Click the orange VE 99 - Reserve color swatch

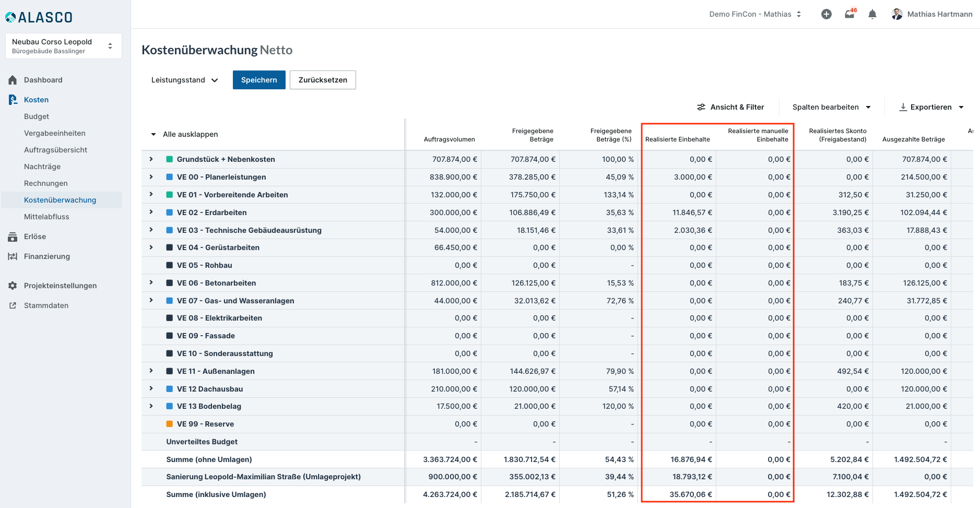coord(170,424)
